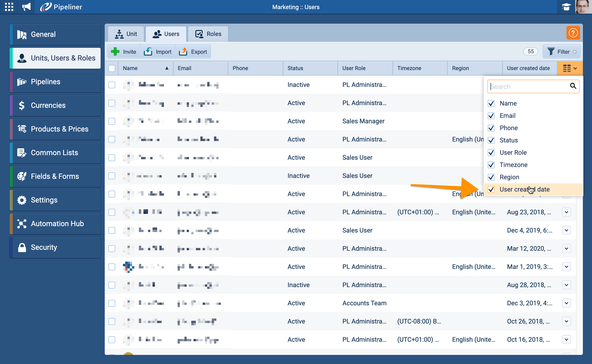Click the Export button
Image resolution: width=592 pixels, height=364 pixels.
[193, 52]
